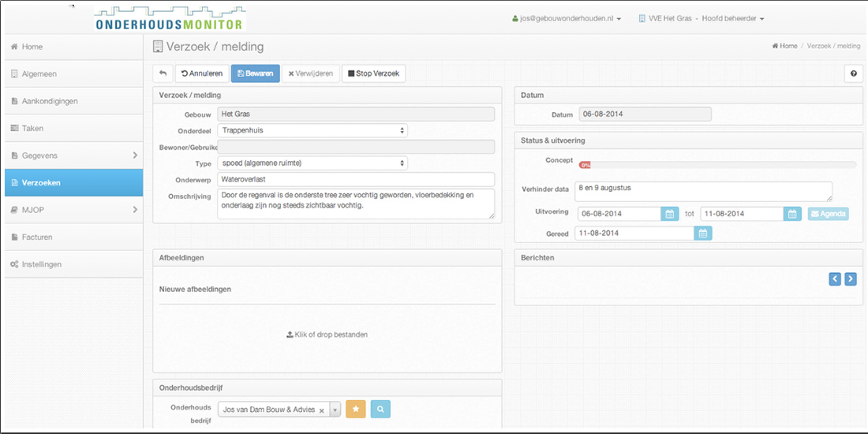Image resolution: width=868 pixels, height=434 pixels.
Task: Open the Onderdeel Trappenhuis dropdown
Action: click(x=312, y=130)
